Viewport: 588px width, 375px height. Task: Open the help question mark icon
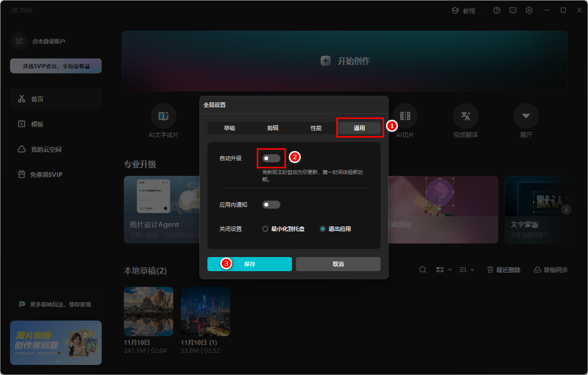tap(497, 10)
